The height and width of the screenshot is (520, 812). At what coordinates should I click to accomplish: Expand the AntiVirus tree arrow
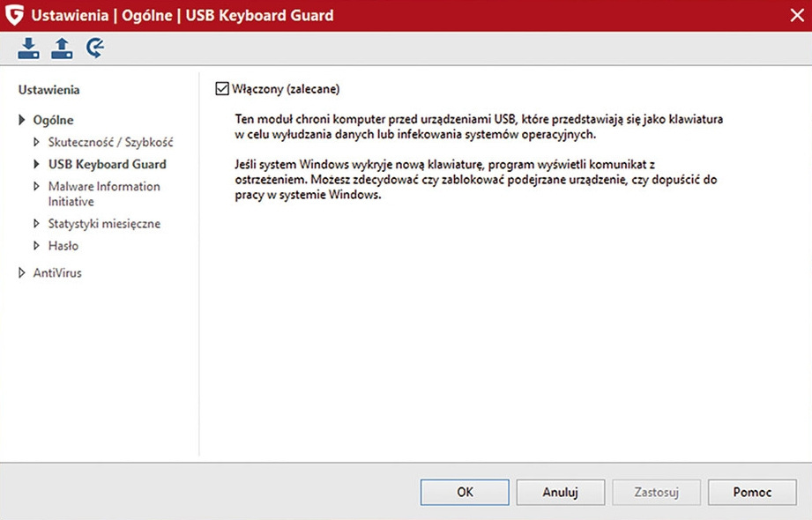22,273
